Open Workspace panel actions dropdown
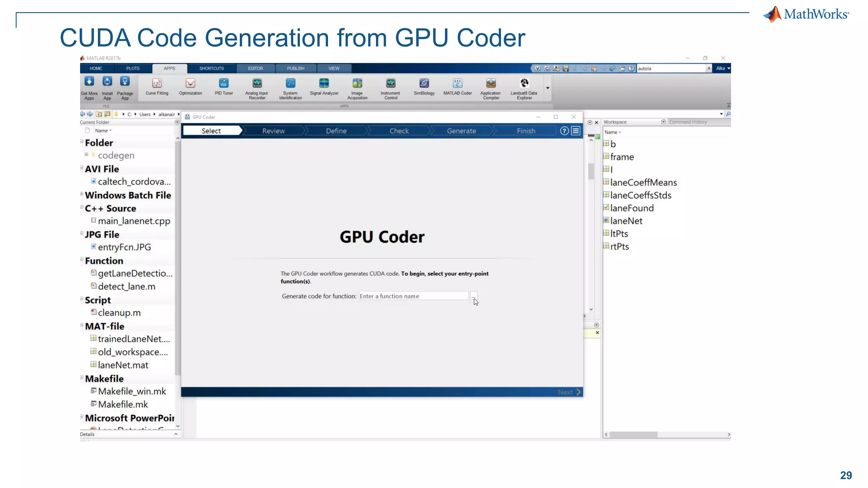868x488 pixels. click(663, 122)
